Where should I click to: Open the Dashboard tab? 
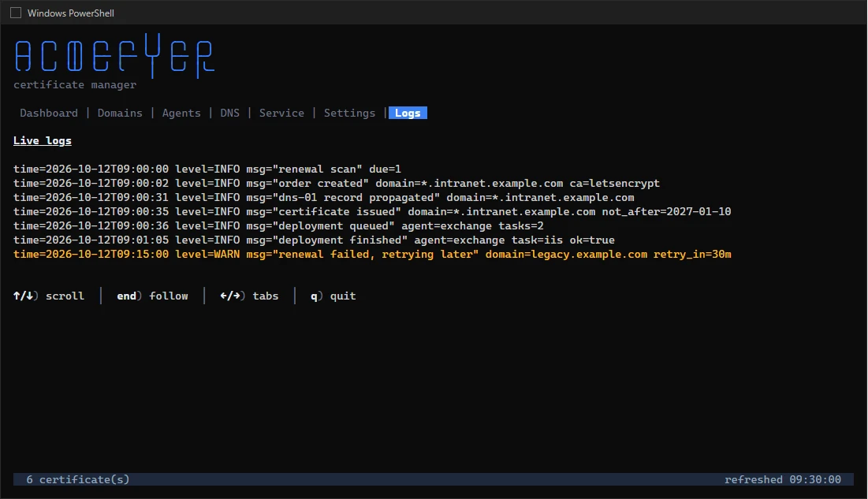click(x=49, y=113)
